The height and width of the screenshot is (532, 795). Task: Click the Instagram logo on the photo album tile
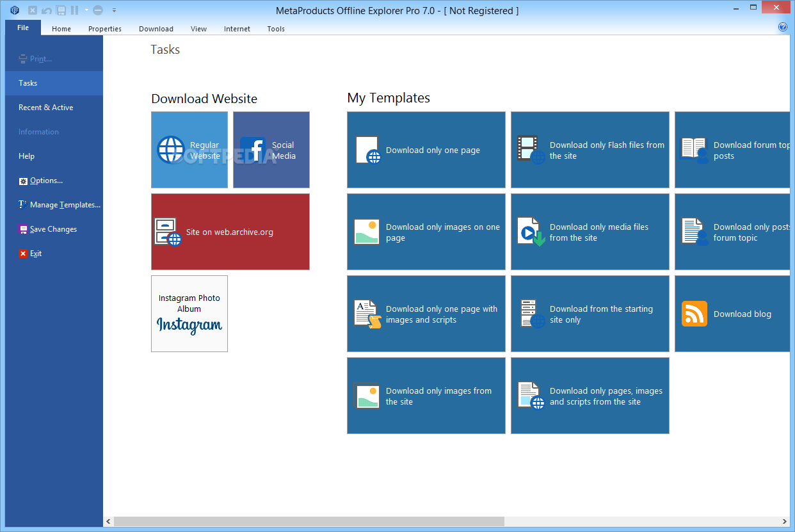[189, 325]
